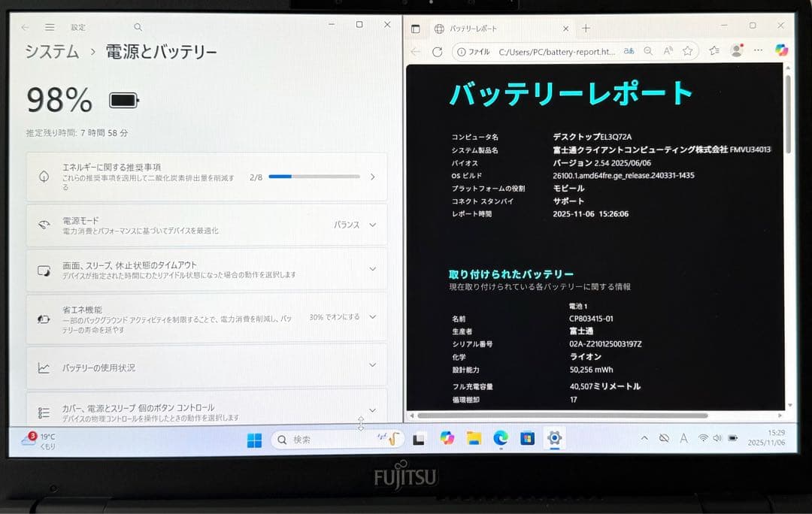The width and height of the screenshot is (812, 514).
Task: Click the Wi-Fi icon in the system tray
Action: pyautogui.click(x=703, y=437)
